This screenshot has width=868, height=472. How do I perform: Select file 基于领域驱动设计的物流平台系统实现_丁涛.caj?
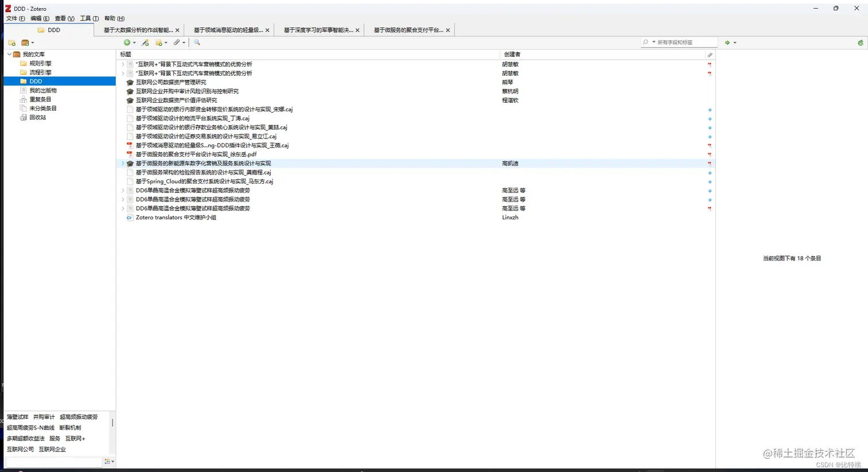pos(192,118)
